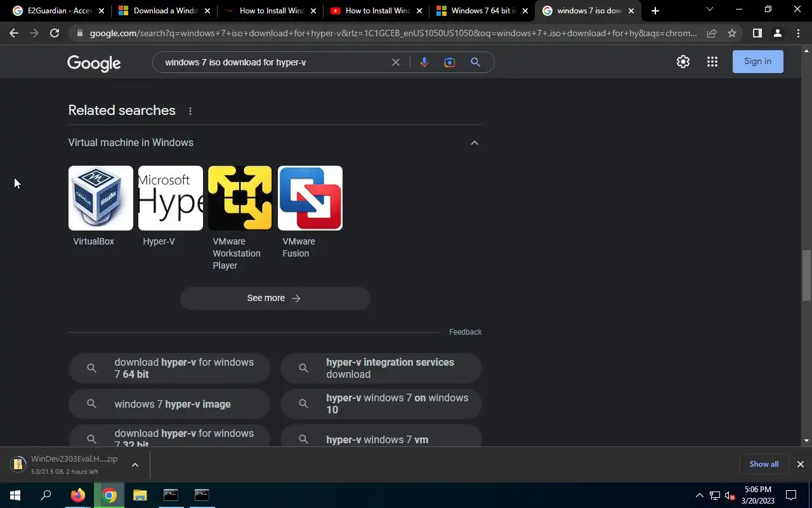Open the network tray icon
Viewport: 812px width, 508px height.
pos(714,495)
